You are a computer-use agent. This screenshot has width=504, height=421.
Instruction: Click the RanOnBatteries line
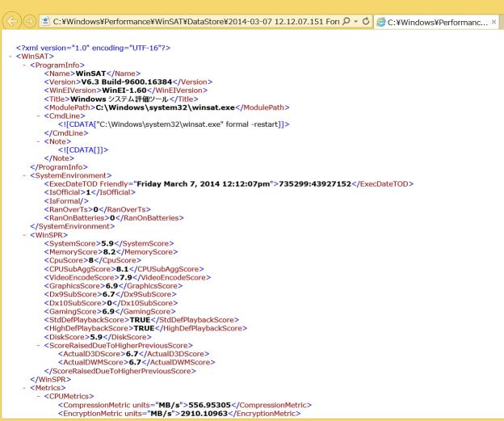coord(114,218)
